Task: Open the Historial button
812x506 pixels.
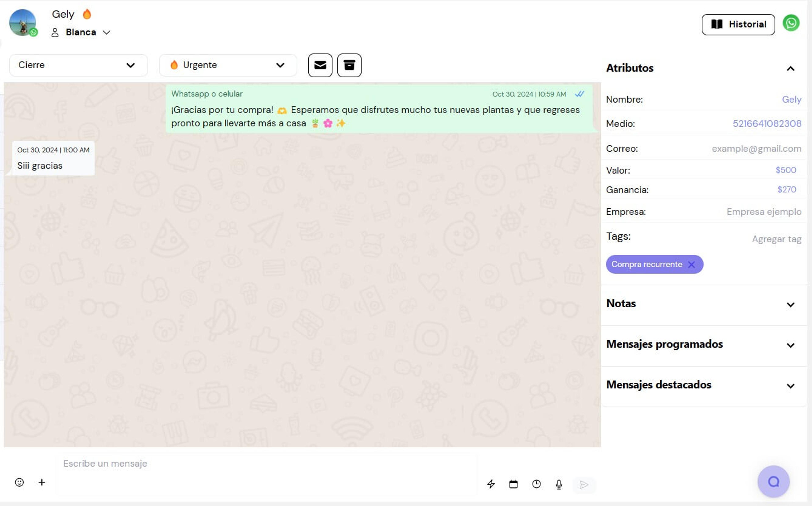Action: click(738, 24)
